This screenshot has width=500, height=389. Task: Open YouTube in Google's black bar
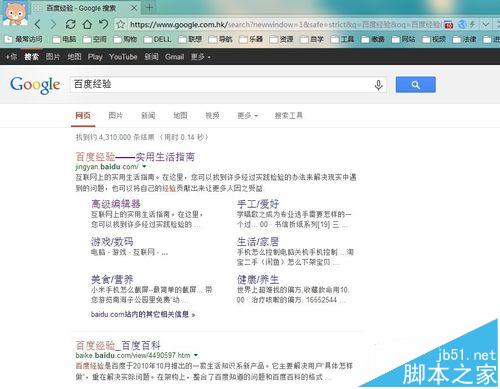tap(123, 57)
